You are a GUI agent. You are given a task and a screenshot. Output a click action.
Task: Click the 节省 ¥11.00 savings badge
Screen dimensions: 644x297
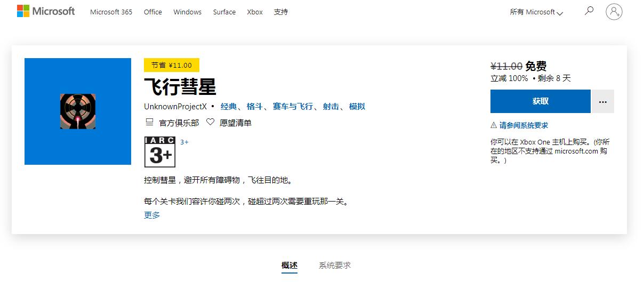point(172,65)
